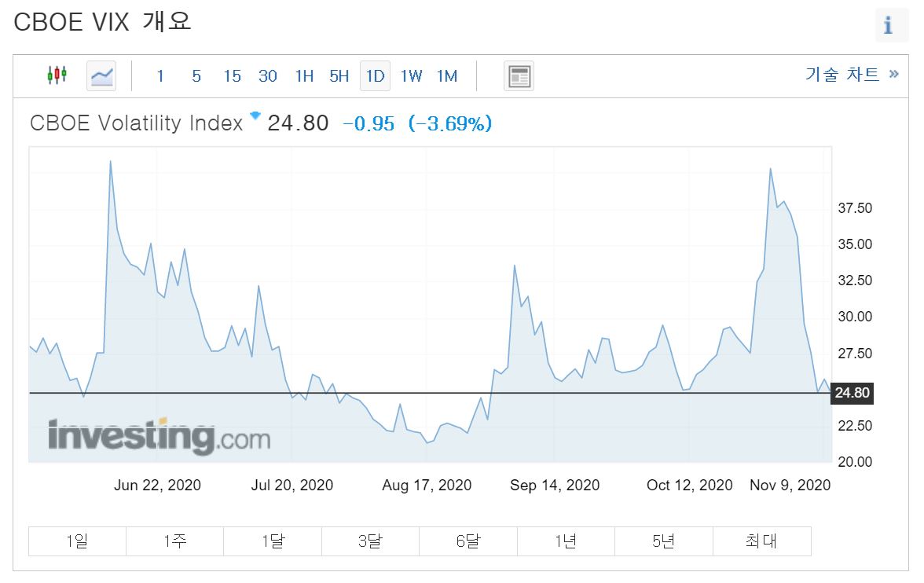The width and height of the screenshot is (924, 583).
Task: Set interval to 1 minute
Action: point(160,76)
